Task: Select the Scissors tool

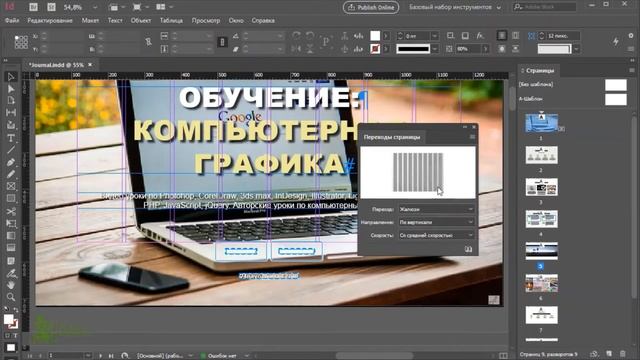Action: pos(11,211)
